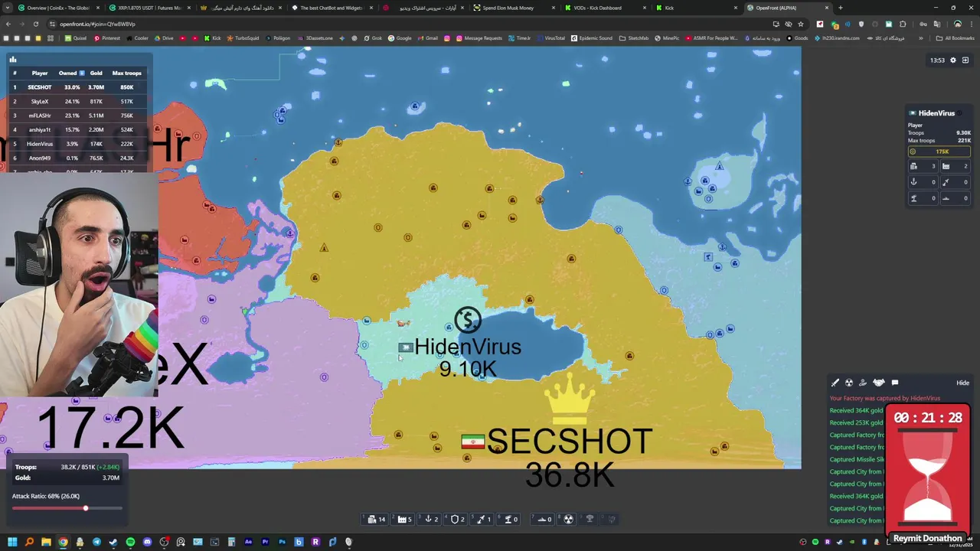Filter events by the chat bubble icon

[x=894, y=383]
